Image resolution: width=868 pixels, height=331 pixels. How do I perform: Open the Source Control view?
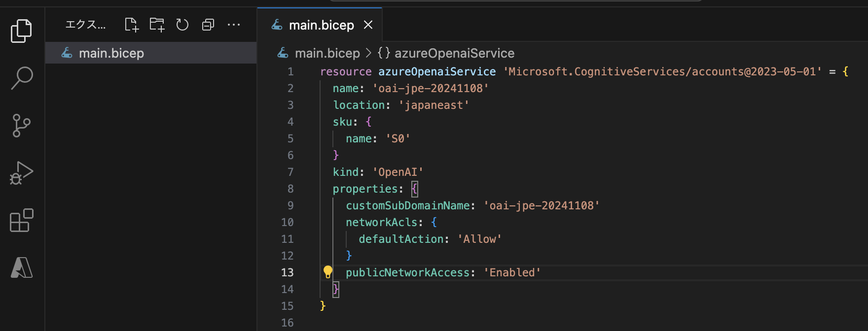point(21,126)
